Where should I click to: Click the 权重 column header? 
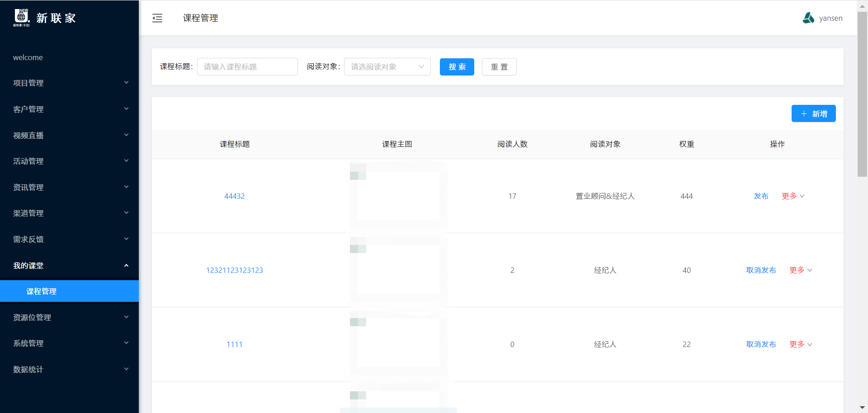coord(687,144)
